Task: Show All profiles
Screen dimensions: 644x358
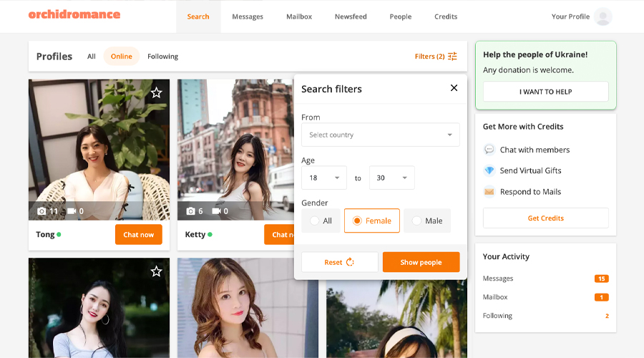Action: (91, 57)
